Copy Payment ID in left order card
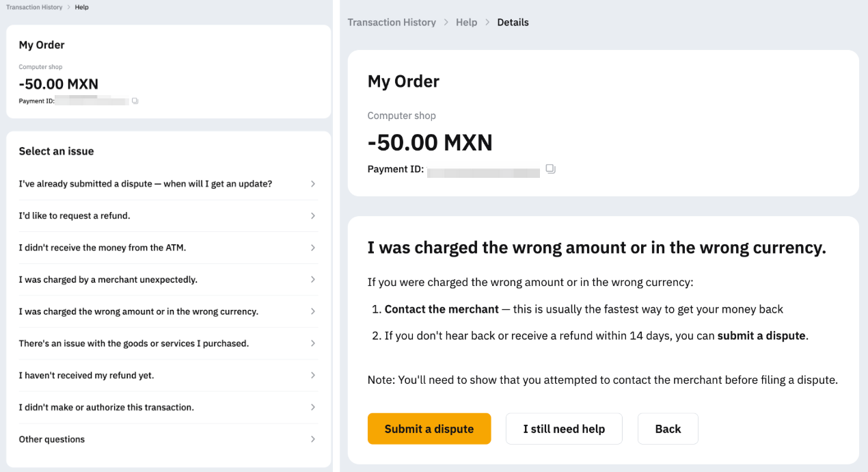 pos(135,101)
